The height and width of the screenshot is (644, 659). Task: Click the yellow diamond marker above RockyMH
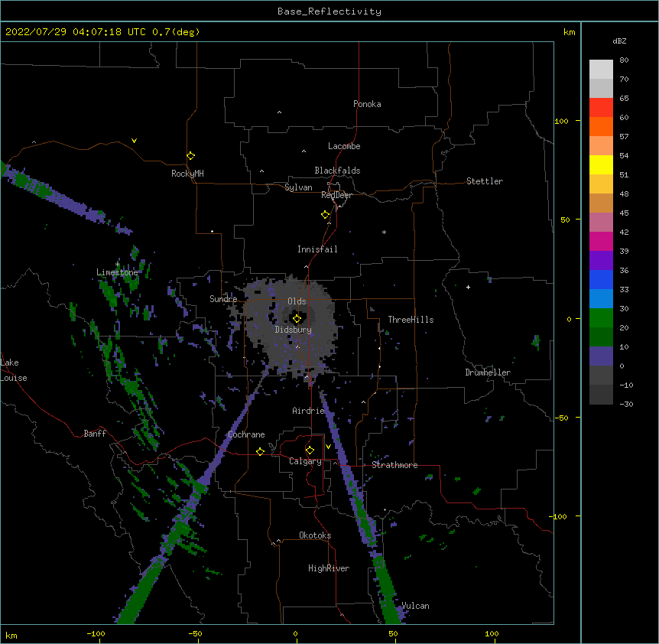pos(191,156)
